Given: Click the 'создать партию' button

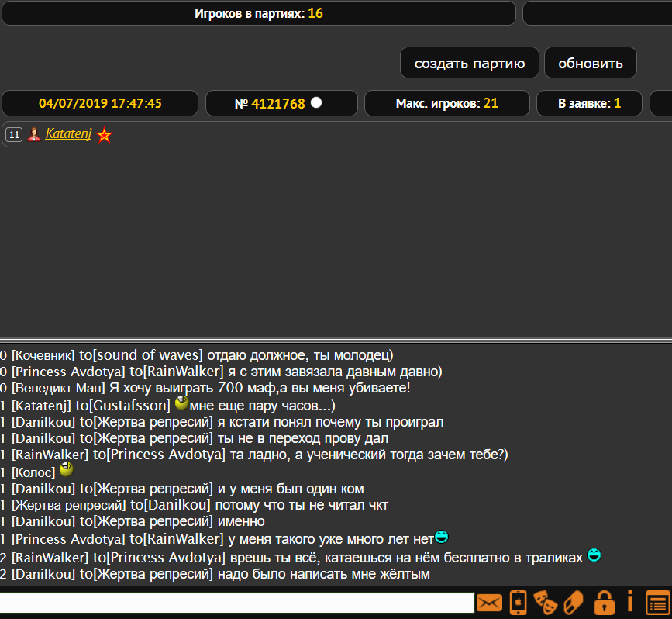Looking at the screenshot, I should click(469, 63).
